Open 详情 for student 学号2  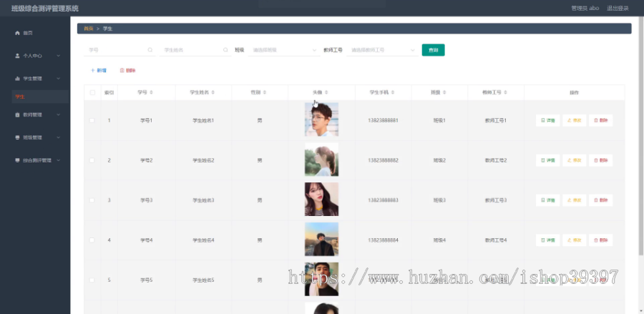(x=548, y=160)
